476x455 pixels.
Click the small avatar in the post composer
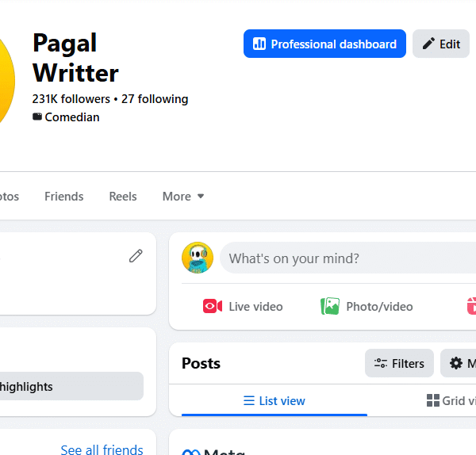click(x=198, y=258)
